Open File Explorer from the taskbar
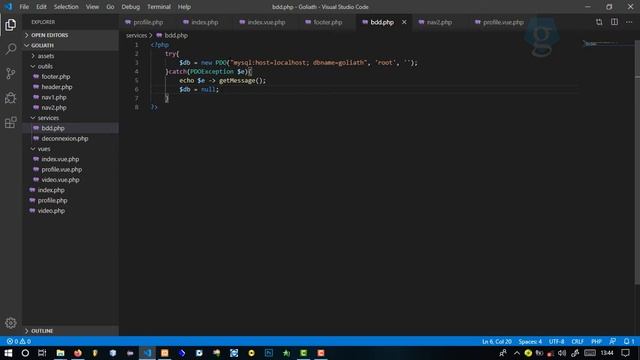 click(x=60, y=353)
